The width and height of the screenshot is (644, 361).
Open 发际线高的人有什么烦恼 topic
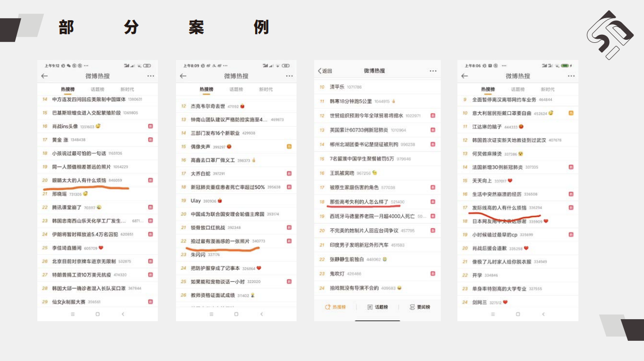[x=499, y=208]
